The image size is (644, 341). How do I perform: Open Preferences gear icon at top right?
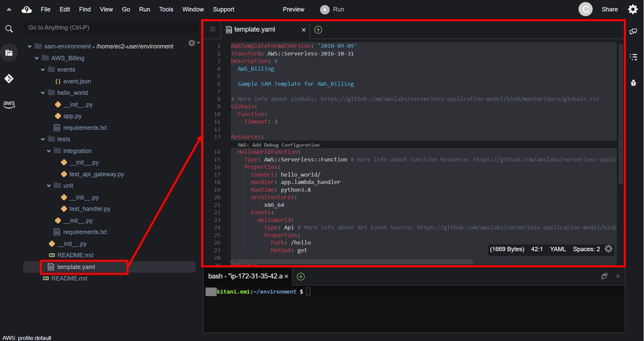pos(633,9)
